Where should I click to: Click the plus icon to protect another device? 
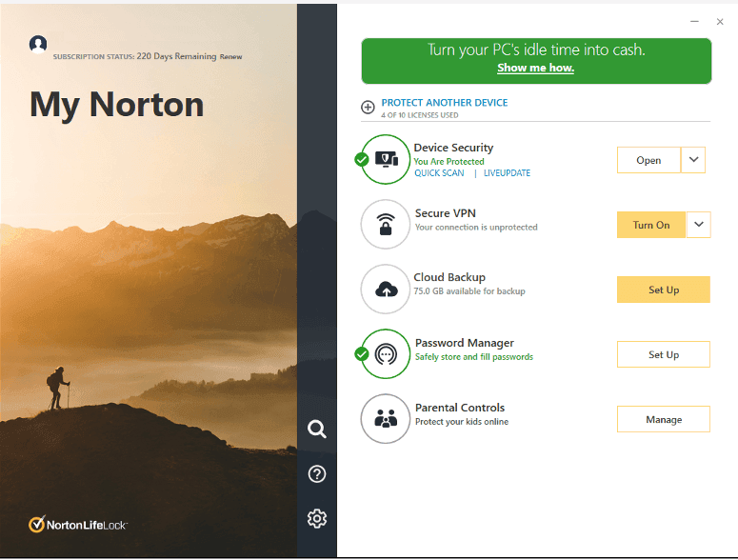pos(368,107)
